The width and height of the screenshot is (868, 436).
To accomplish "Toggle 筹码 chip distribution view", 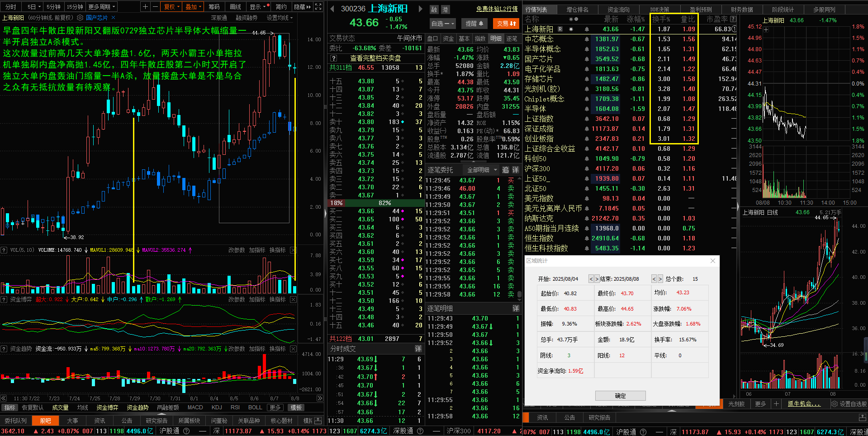I will (214, 7).
